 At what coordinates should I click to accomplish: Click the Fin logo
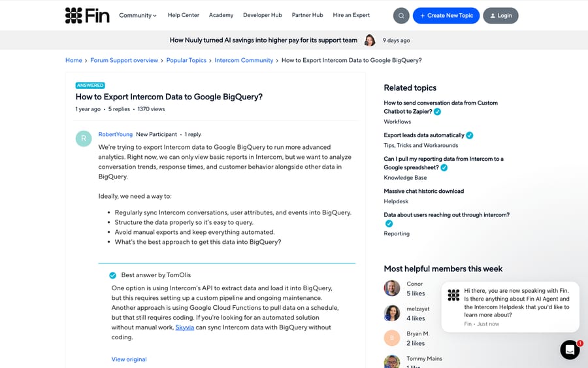87,16
